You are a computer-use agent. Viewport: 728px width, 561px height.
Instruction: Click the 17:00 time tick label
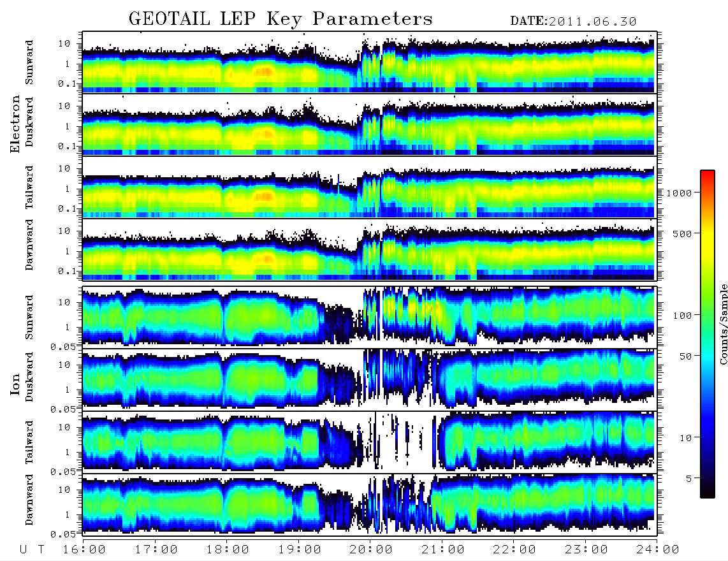[156, 550]
